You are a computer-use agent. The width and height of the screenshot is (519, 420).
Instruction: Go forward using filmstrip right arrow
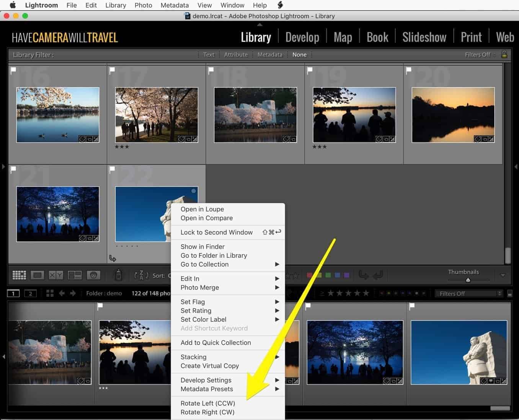tap(73, 293)
